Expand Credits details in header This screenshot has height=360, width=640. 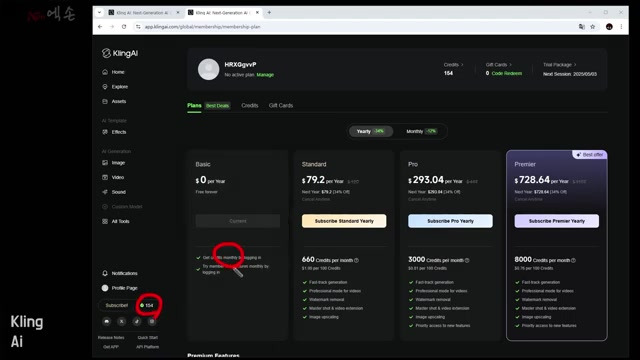(x=453, y=64)
